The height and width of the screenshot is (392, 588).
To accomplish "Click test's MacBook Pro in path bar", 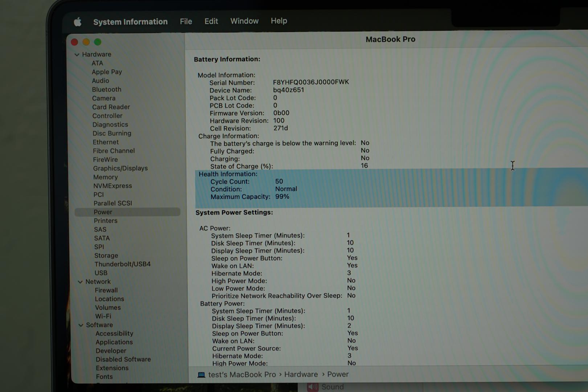I will (242, 375).
